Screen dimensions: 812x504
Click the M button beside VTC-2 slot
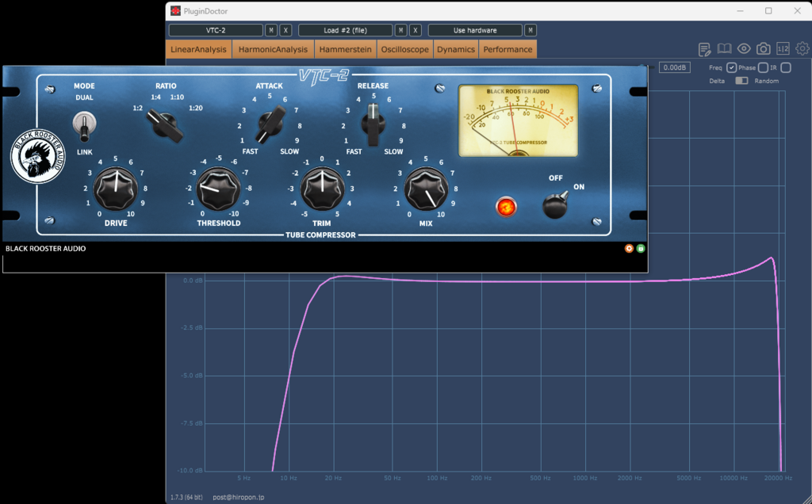pyautogui.click(x=271, y=30)
